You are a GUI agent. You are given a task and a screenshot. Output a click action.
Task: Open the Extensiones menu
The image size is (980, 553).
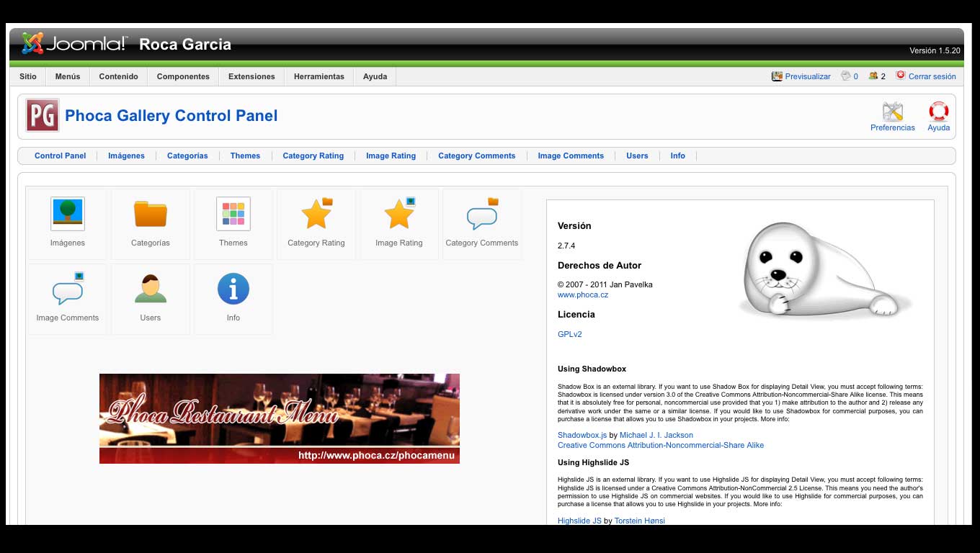[251, 76]
